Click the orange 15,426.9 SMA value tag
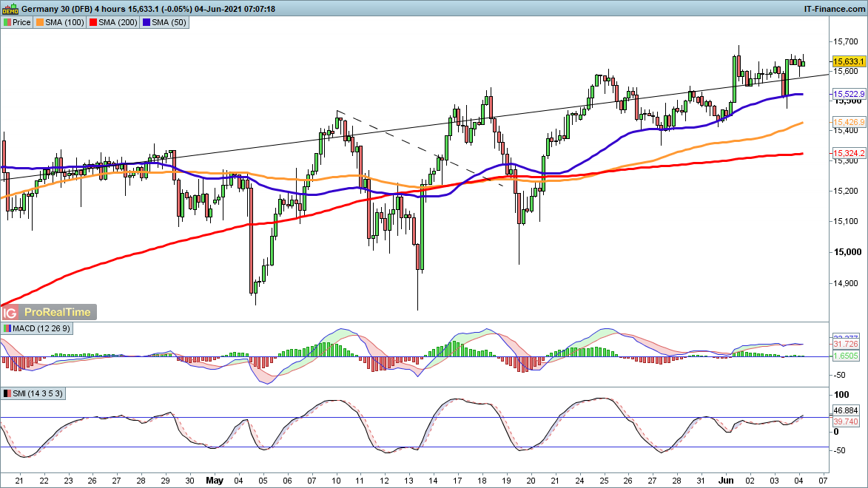 (850, 122)
